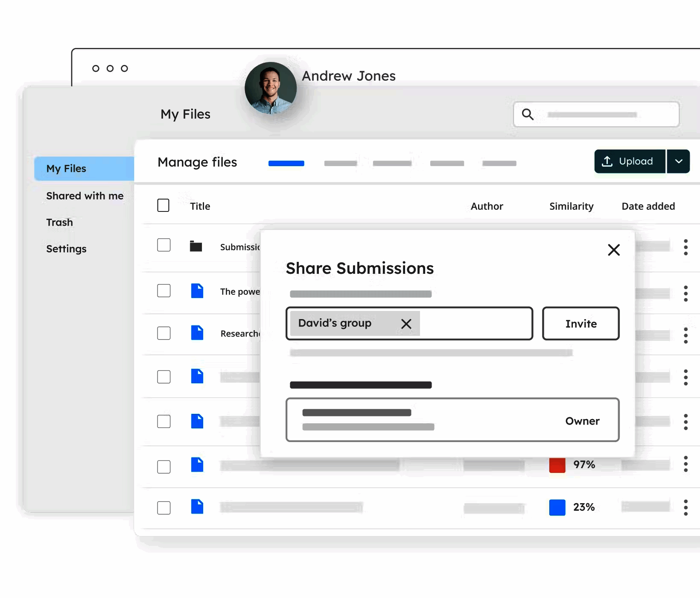Remove David's group chip with the X
Image resolution: width=700 pixels, height=598 pixels.
click(406, 324)
